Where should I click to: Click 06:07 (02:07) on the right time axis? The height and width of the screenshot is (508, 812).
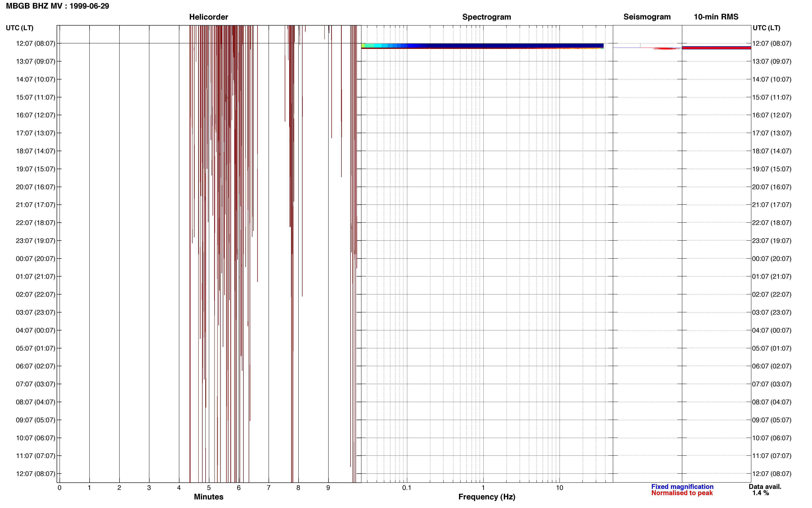pos(772,366)
